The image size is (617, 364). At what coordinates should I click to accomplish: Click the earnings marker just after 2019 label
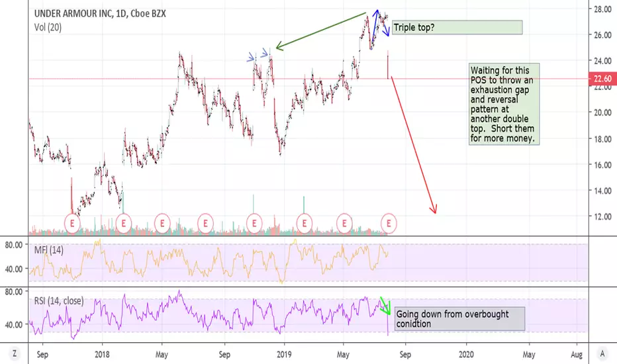pyautogui.click(x=304, y=224)
